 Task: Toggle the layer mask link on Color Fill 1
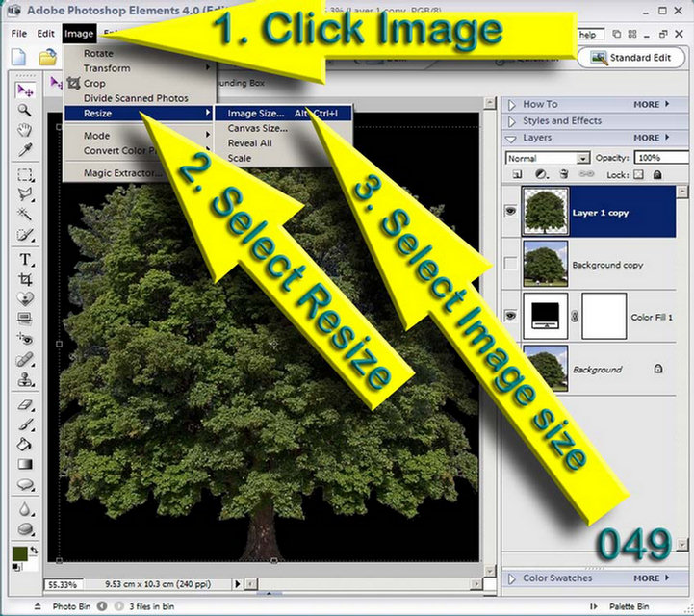pyautogui.click(x=575, y=316)
